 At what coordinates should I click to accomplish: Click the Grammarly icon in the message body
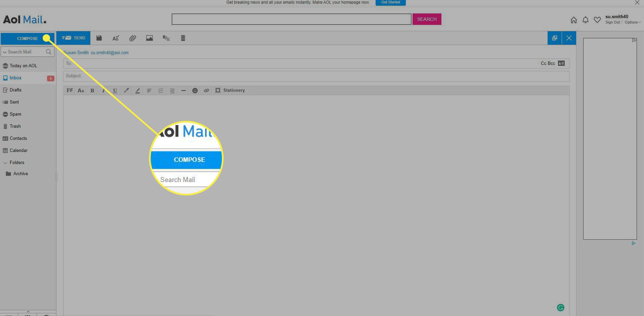tap(560, 308)
